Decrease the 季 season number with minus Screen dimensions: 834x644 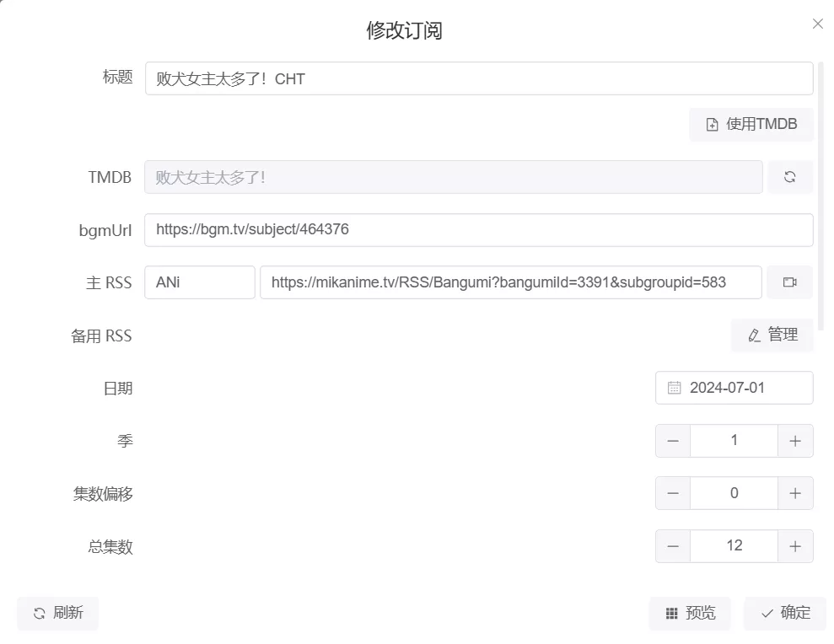click(673, 441)
